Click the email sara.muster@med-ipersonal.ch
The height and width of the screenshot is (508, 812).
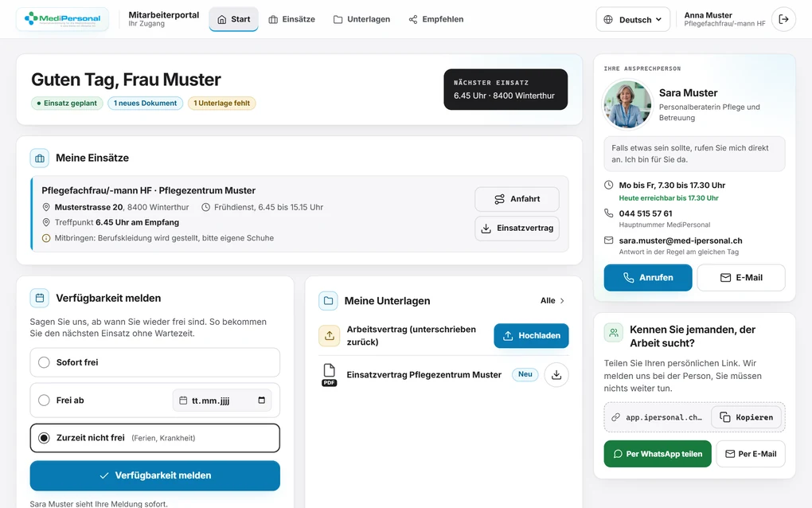pyautogui.click(x=681, y=240)
